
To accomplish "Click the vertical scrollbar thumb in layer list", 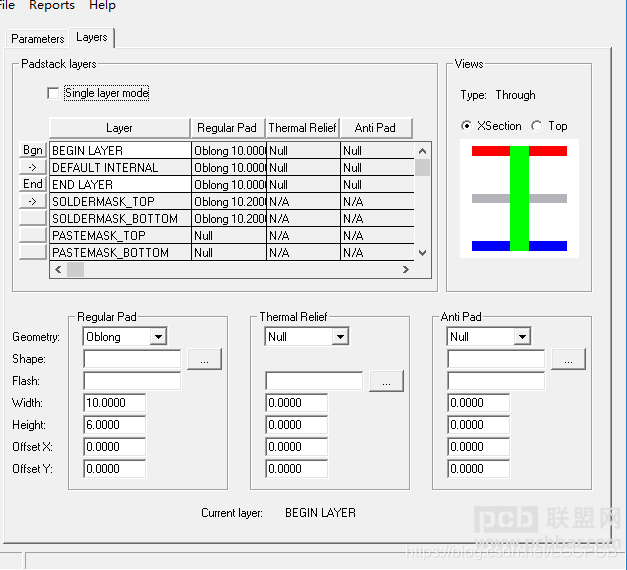I will 423,168.
